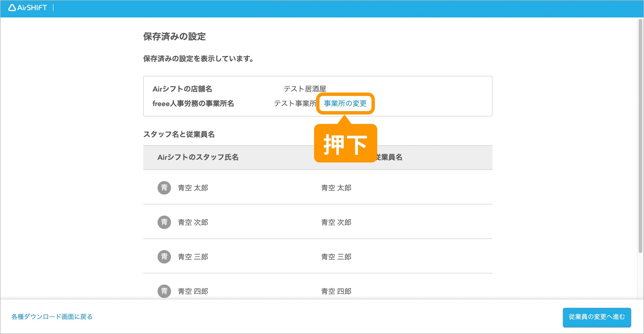The image size is (644, 334).
Task: Click the vertical page scrollbar
Action: (x=640, y=135)
